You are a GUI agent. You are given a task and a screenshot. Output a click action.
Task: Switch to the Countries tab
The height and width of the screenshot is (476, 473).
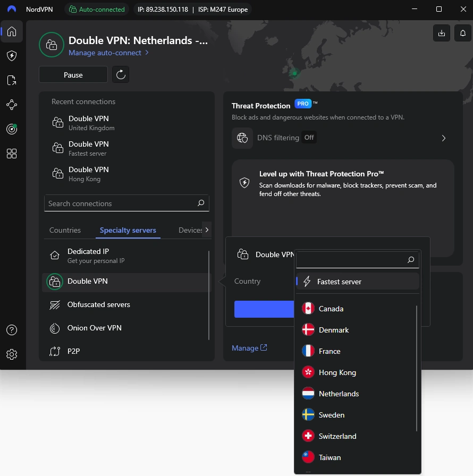pyautogui.click(x=65, y=230)
